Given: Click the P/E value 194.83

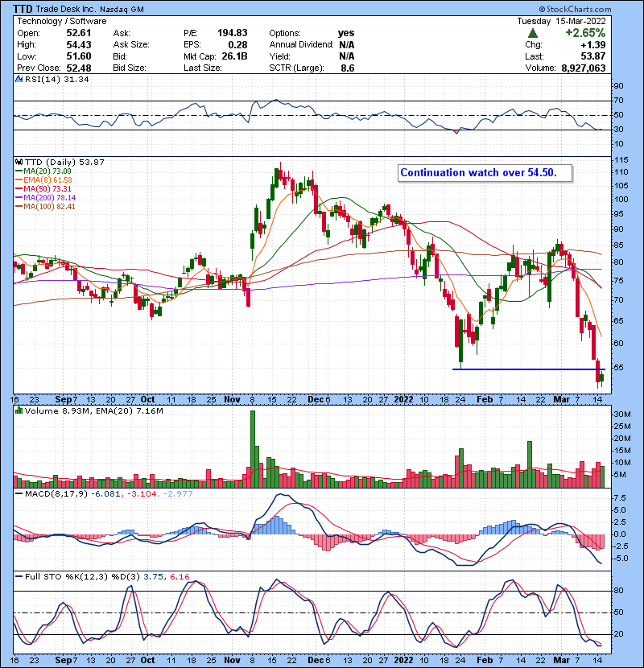Looking at the screenshot, I should (233, 33).
